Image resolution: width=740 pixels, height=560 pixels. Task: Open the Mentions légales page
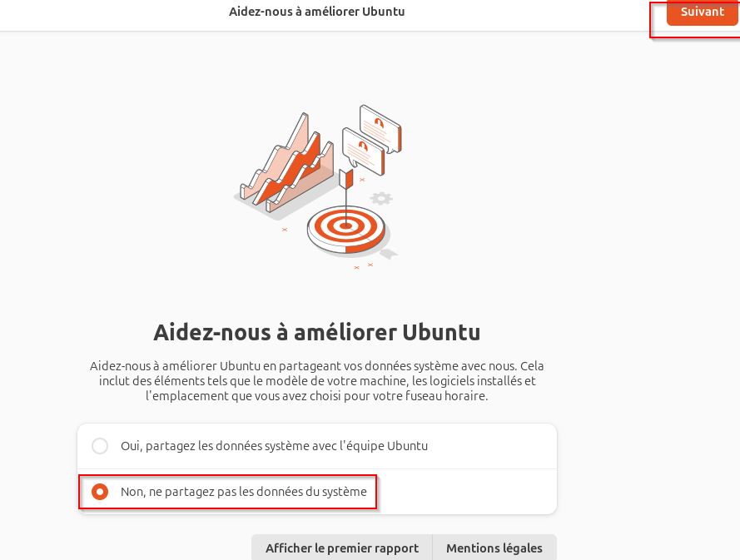tap(494, 548)
